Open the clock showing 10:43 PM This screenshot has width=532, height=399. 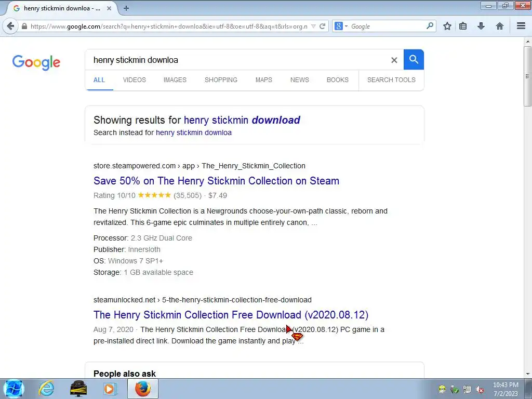point(506,389)
